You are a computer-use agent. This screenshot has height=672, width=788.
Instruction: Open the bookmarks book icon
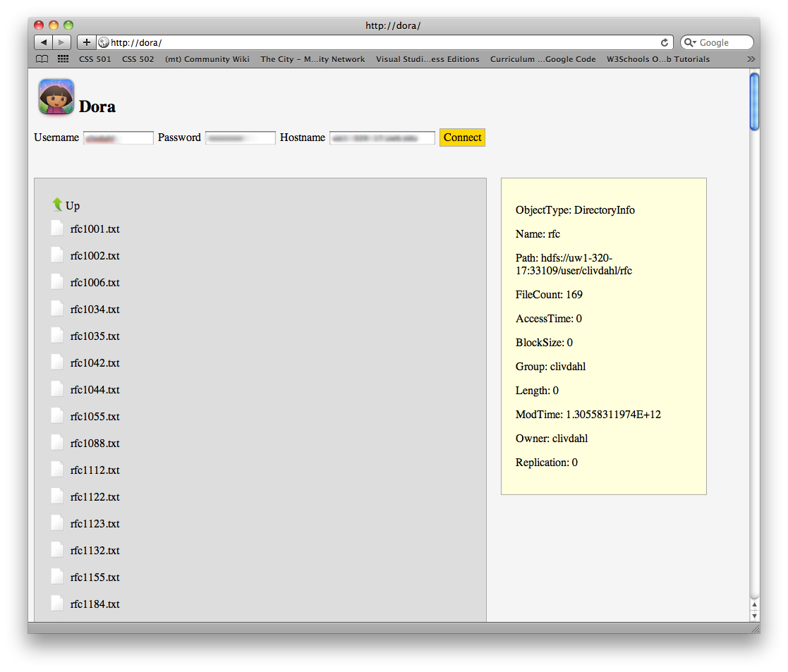[x=42, y=59]
